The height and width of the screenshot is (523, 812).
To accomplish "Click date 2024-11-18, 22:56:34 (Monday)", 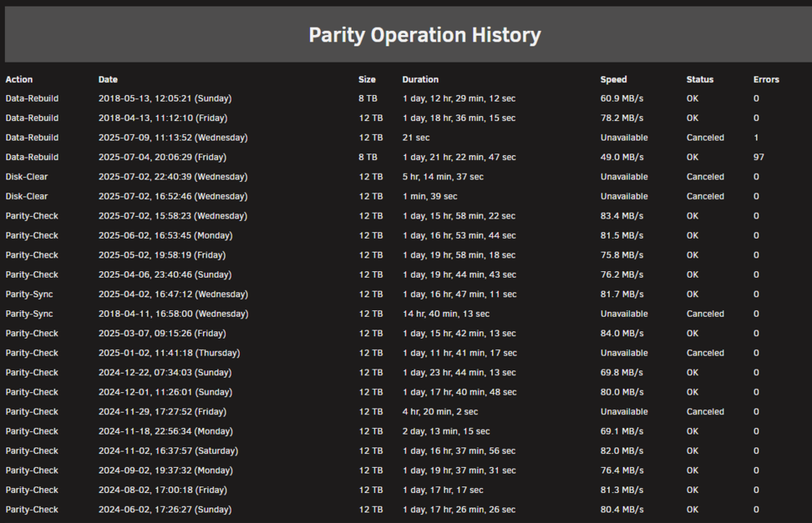I will pyautogui.click(x=166, y=431).
